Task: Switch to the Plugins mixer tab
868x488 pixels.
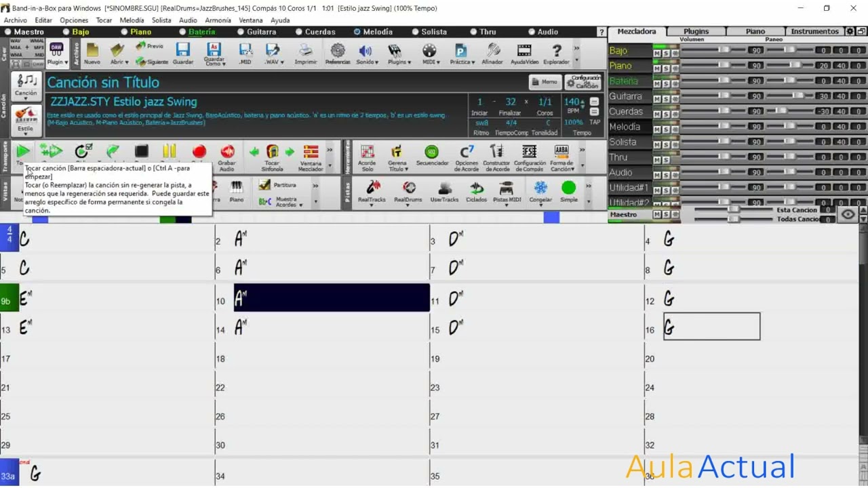Action: coord(696,31)
